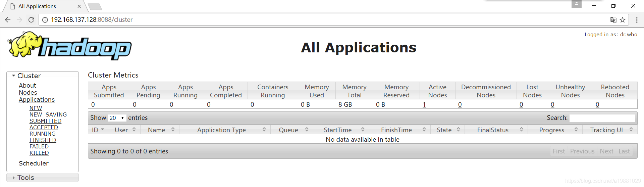
Task: Click the table Search field
Action: 602,118
